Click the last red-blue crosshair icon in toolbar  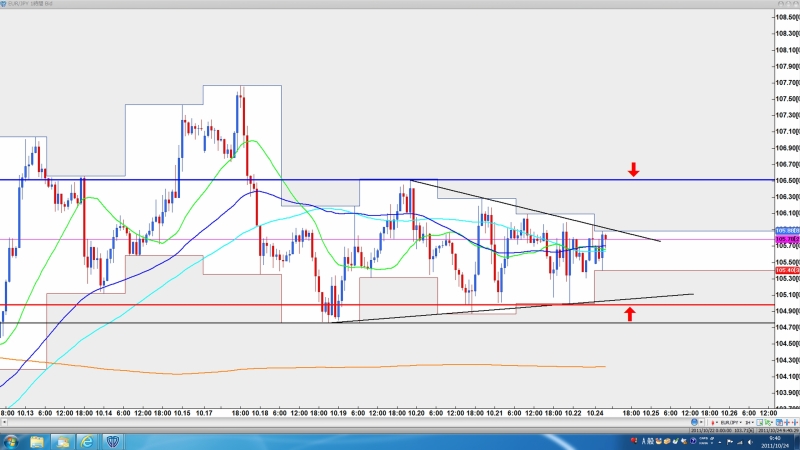pyautogui.click(x=794, y=422)
